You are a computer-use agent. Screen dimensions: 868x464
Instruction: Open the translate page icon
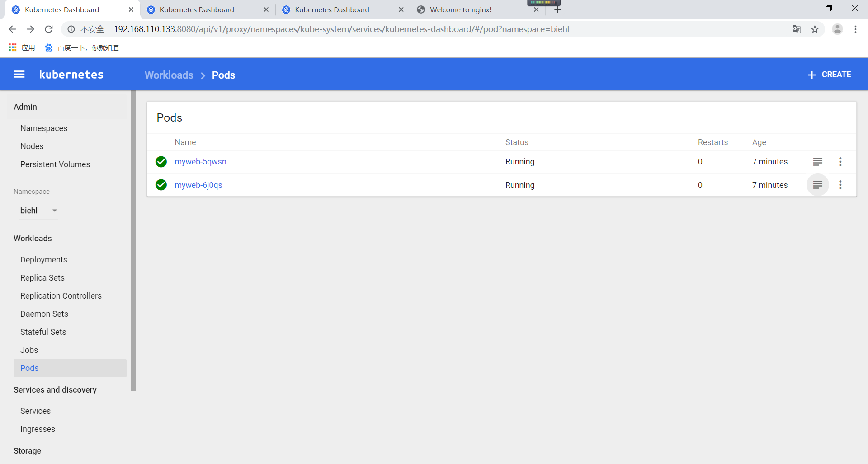coord(797,29)
